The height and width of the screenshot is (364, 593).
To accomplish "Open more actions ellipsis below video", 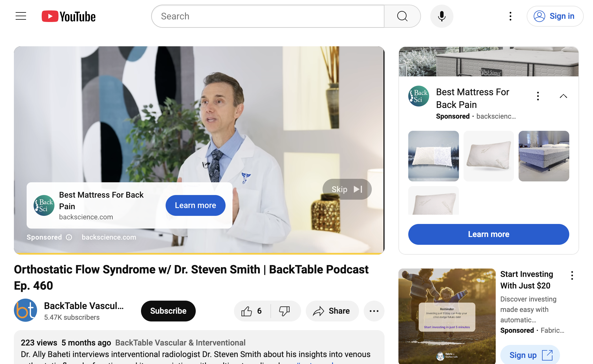I will 374,311.
